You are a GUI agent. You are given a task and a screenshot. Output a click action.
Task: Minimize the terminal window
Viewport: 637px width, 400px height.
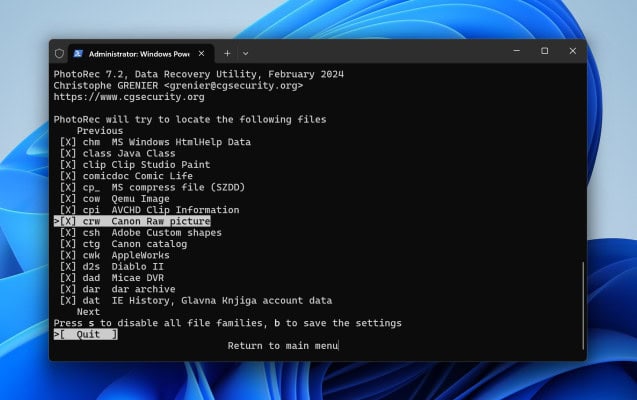tap(517, 51)
